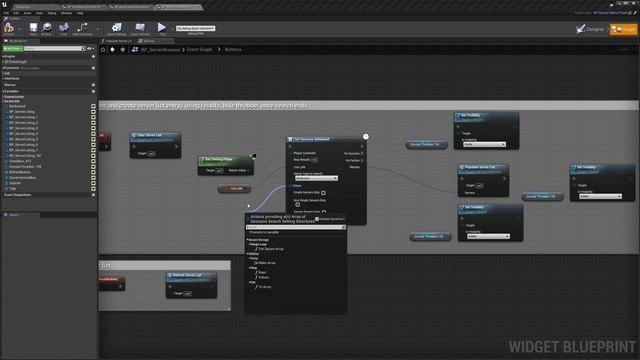
Task: Toggle the Empty Servers Only checkbox
Action: (323, 193)
